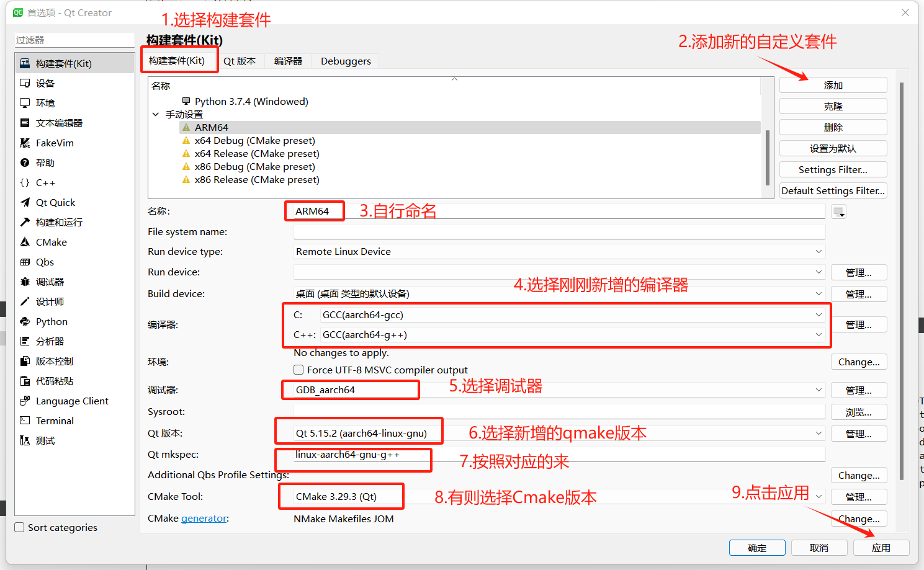The height and width of the screenshot is (570, 924).
Task: Click the kit icon button beside name field
Action: point(839,212)
